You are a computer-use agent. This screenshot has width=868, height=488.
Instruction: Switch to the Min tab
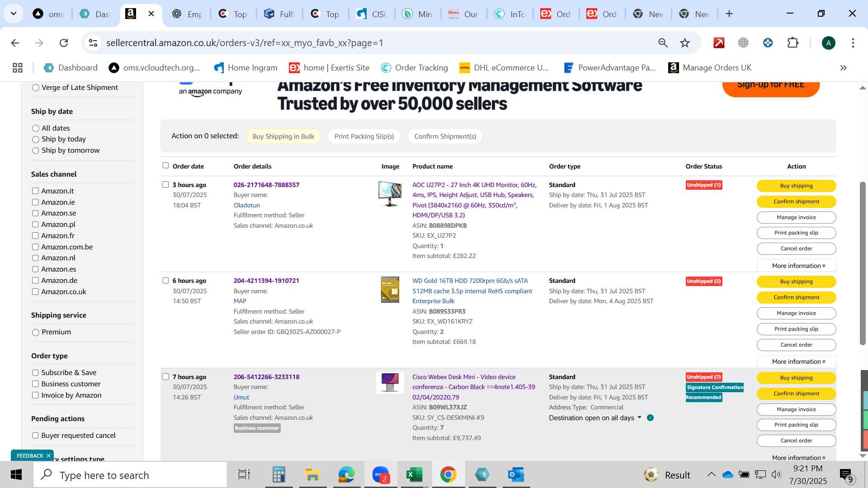(x=418, y=14)
